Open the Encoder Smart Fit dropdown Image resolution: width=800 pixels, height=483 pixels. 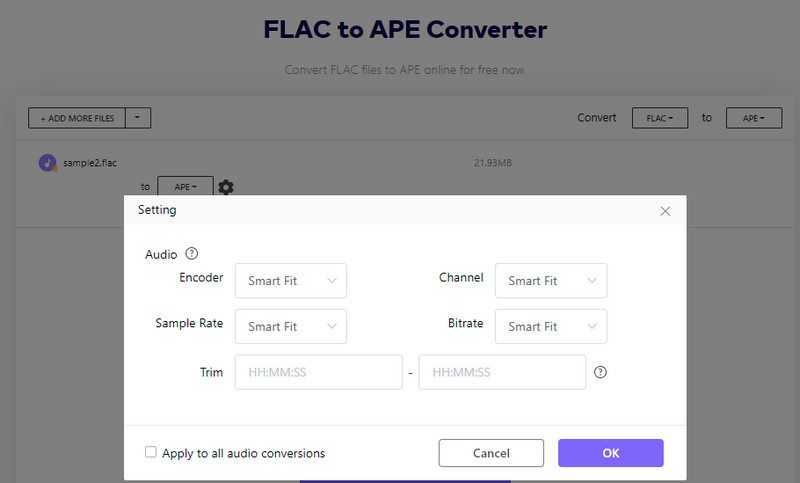coord(290,281)
